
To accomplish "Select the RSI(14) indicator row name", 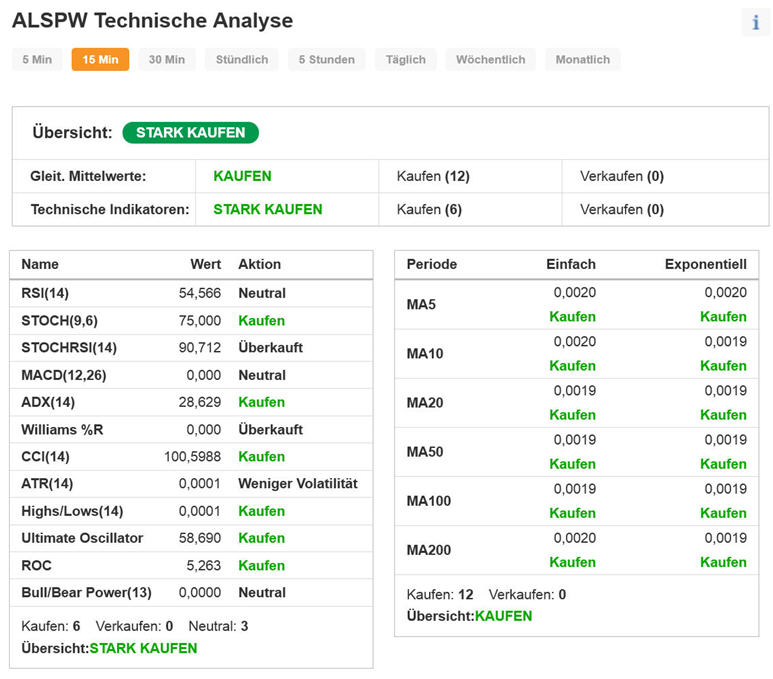I will point(45,293).
